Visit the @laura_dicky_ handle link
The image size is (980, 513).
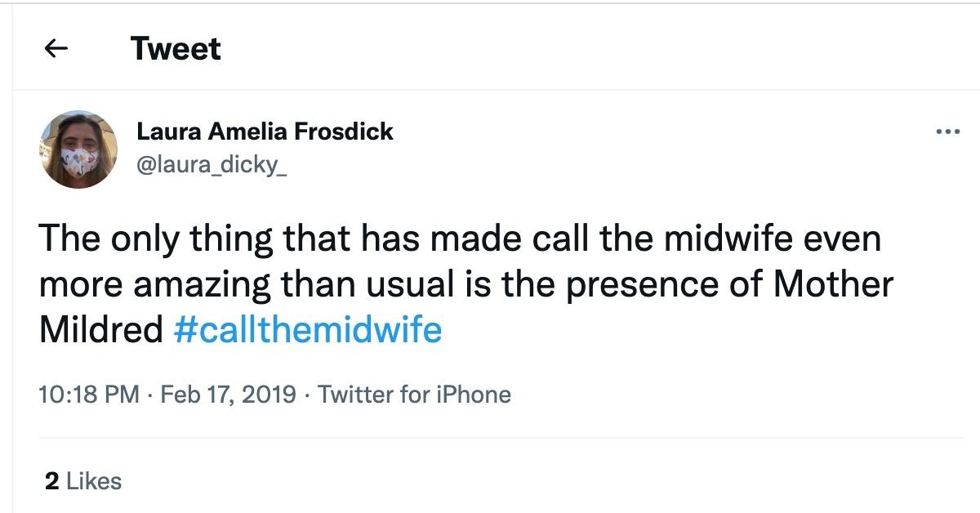point(212,167)
